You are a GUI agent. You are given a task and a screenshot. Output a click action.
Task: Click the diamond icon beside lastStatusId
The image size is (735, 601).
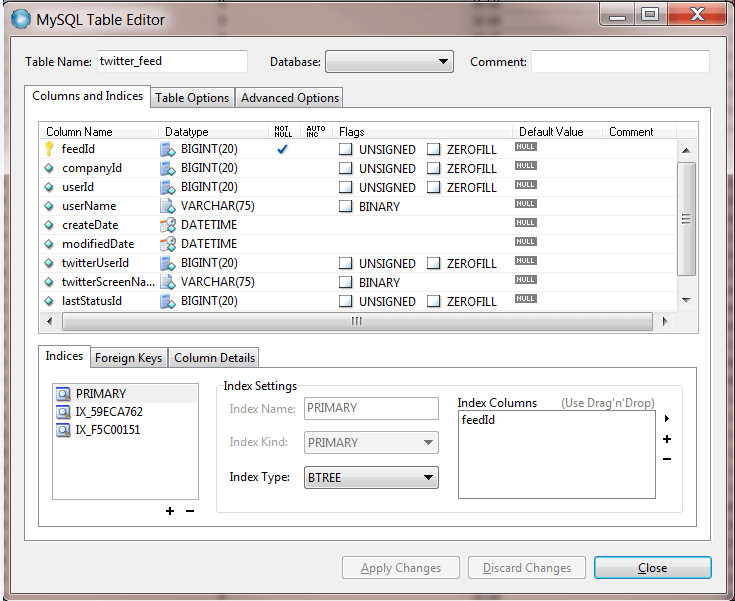click(x=49, y=301)
